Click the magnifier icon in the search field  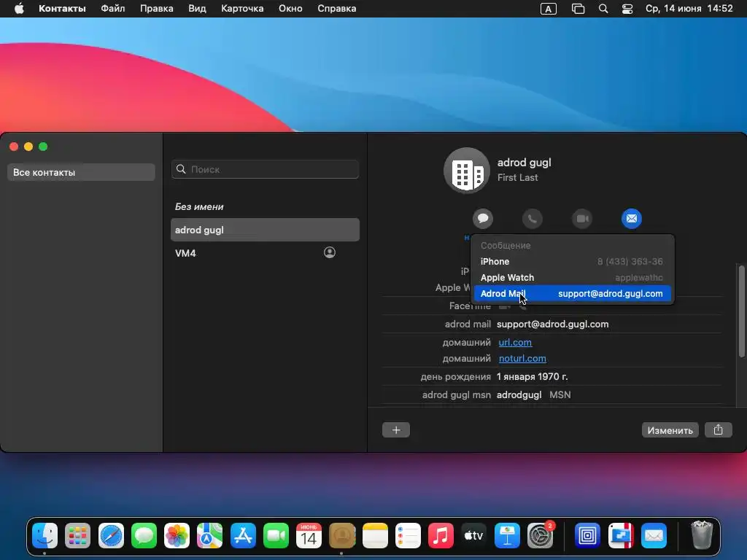(x=181, y=169)
